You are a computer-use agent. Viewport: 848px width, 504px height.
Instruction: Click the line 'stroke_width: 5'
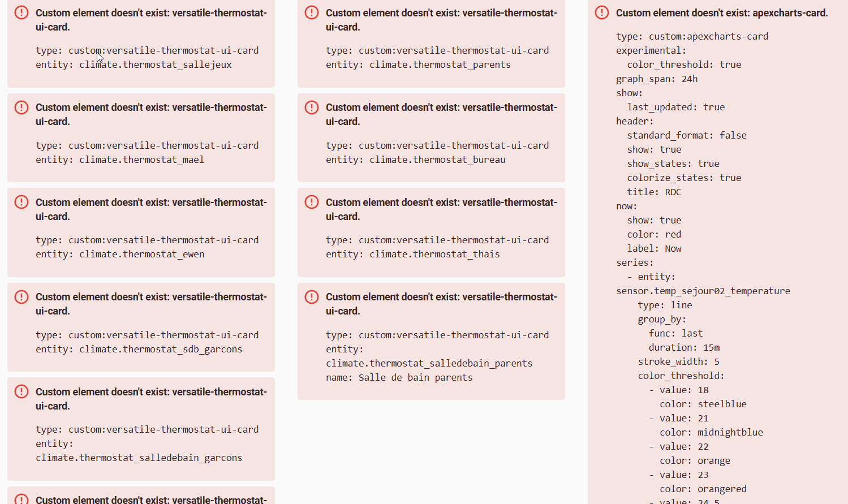(x=678, y=361)
